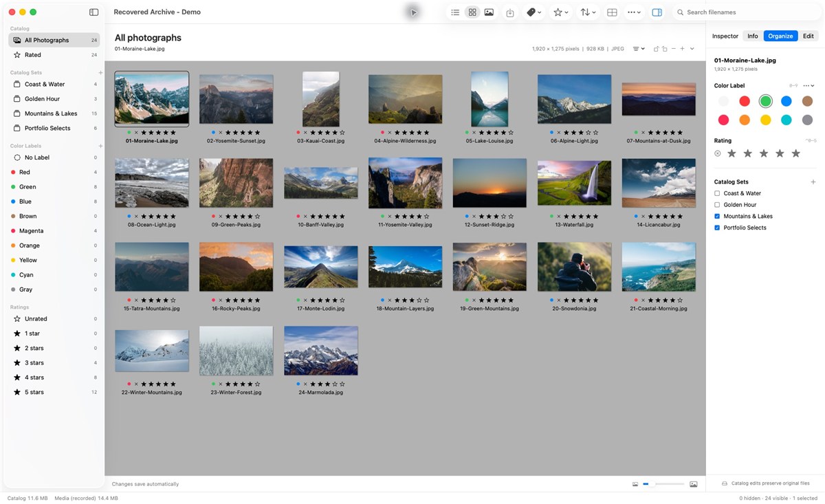Click fifth star under 03-Kauai-Coast.jpg
825x504 pixels.
click(342, 132)
